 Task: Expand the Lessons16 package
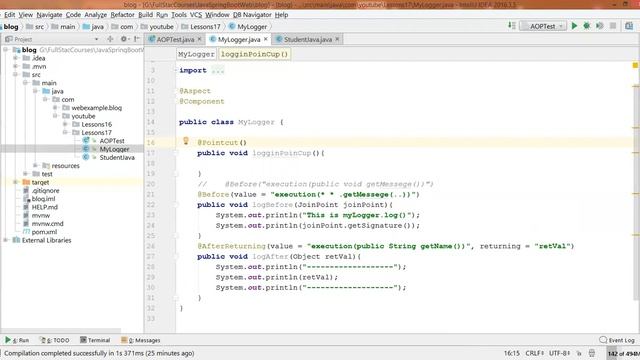65,124
